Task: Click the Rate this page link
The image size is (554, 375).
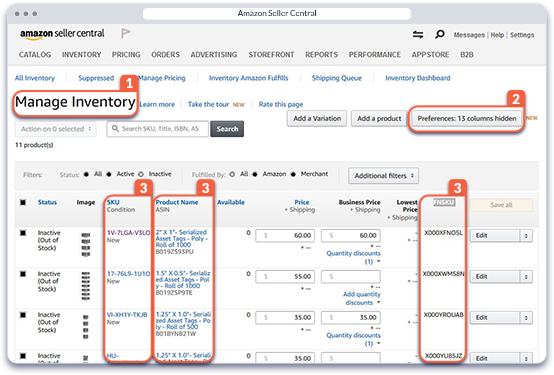Action: (x=281, y=104)
